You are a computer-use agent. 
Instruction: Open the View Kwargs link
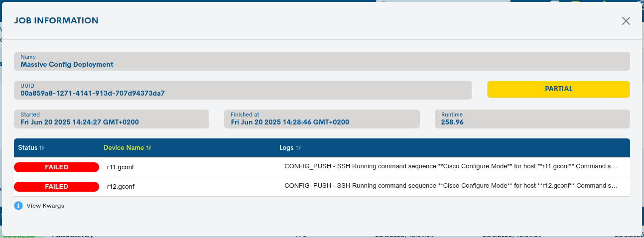coord(45,206)
